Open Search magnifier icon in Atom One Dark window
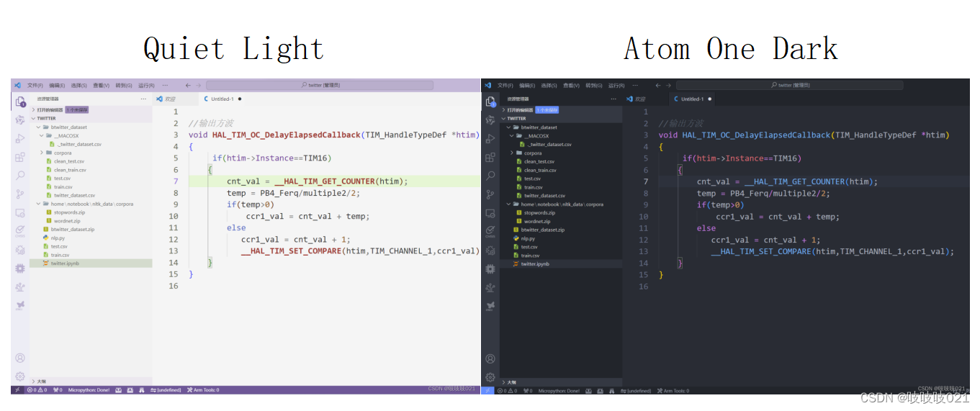 490,176
